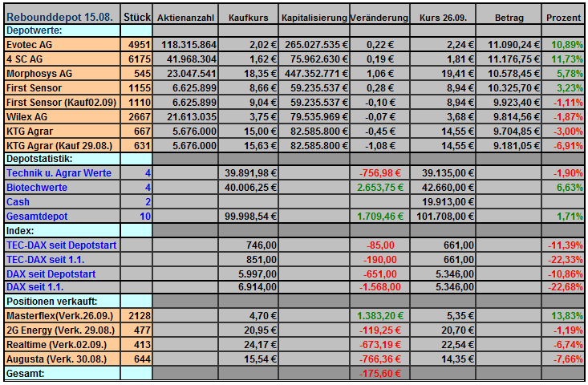Click the percentage '-22,33%'

[x=566, y=260]
